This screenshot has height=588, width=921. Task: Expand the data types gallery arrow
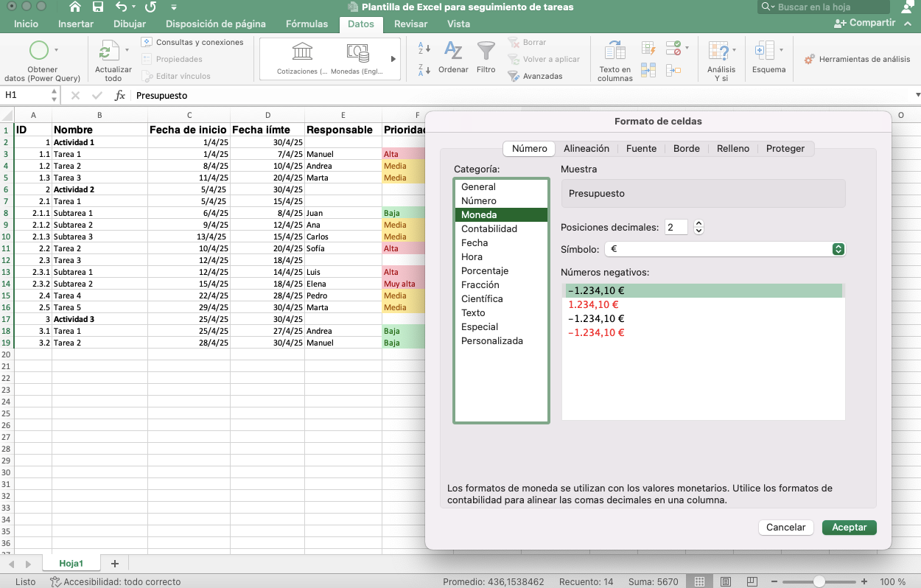pyautogui.click(x=393, y=59)
